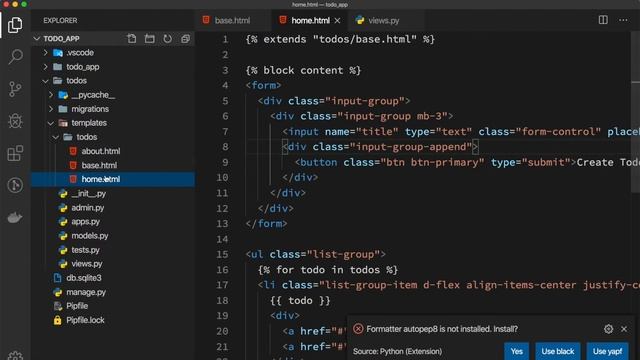640x360 pixels.
Task: Place cursor on line 1 extends statement
Action: tap(340, 40)
